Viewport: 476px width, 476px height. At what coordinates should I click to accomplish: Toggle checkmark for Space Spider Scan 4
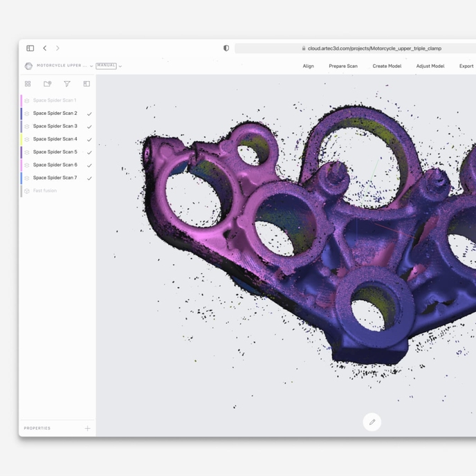click(89, 140)
